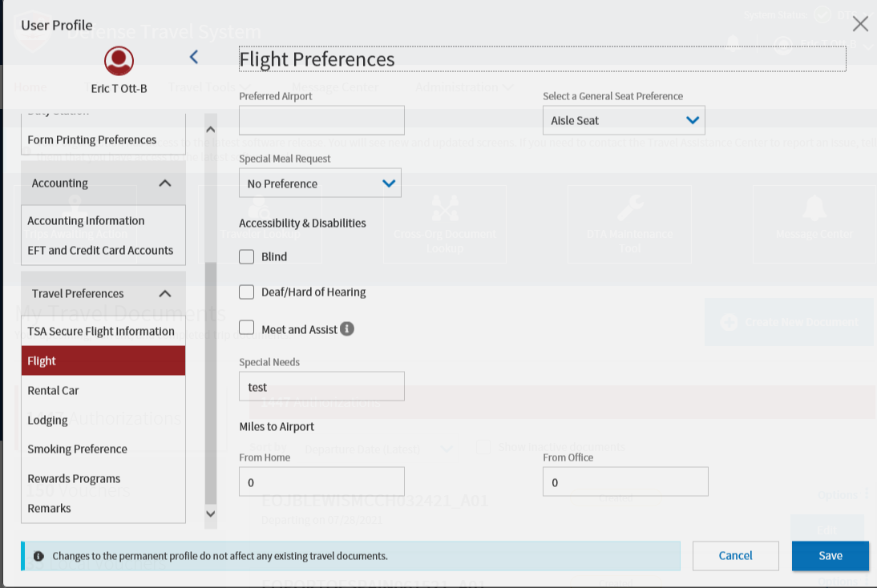Open the General Seat Preference dropdown
The height and width of the screenshot is (588, 877).
(x=624, y=120)
